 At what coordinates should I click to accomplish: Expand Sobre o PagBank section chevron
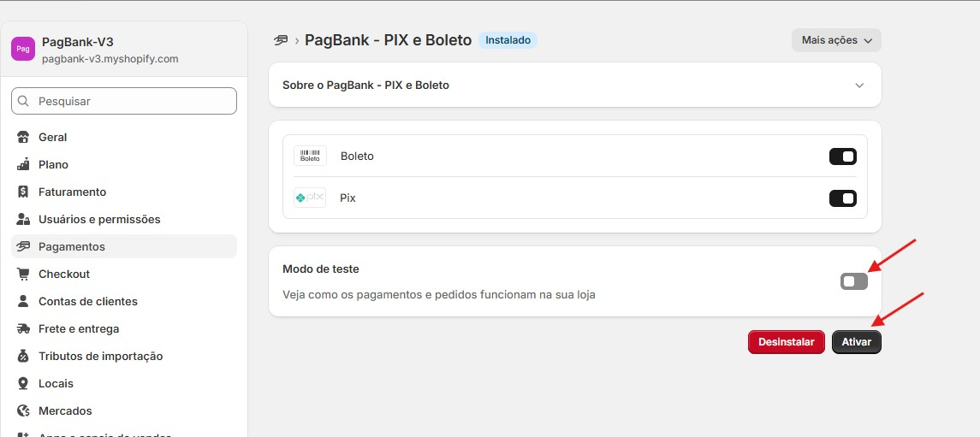[x=859, y=86]
